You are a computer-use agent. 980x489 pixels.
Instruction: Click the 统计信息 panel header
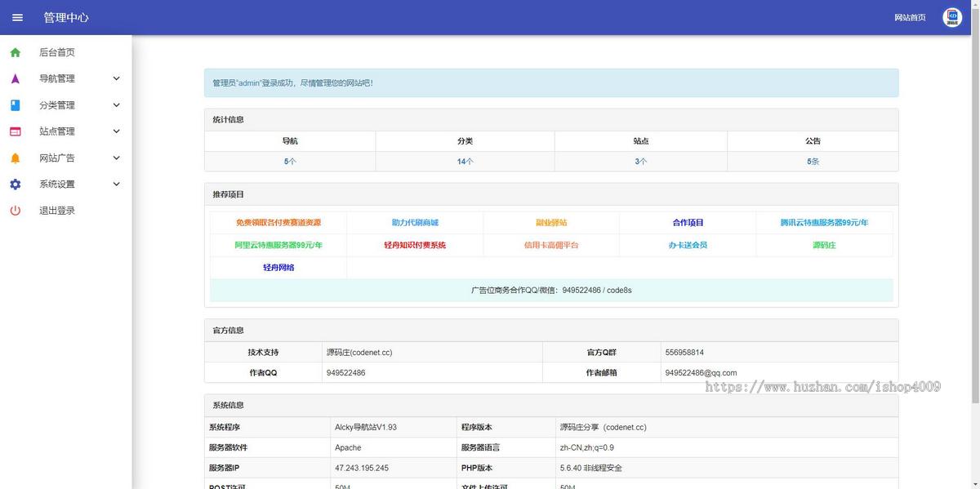(551, 120)
